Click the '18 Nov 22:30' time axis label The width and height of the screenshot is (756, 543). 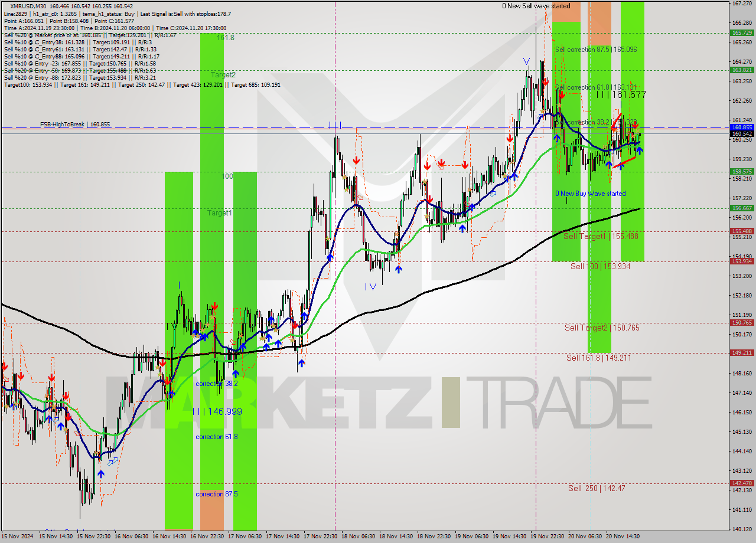434,537
